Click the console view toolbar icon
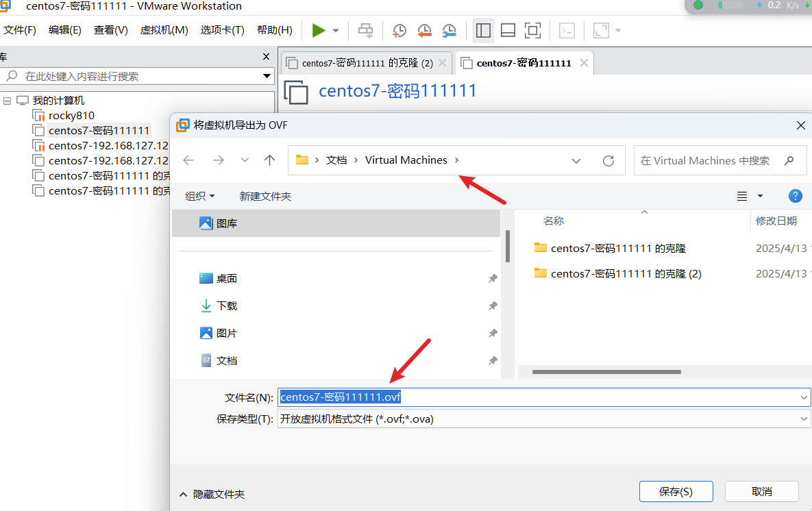The image size is (812, 511). point(567,31)
